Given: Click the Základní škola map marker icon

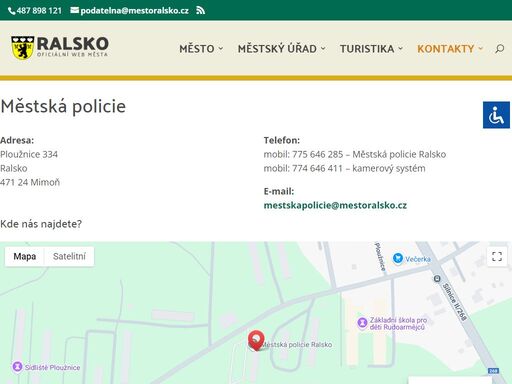Looking at the screenshot, I should (x=362, y=323).
